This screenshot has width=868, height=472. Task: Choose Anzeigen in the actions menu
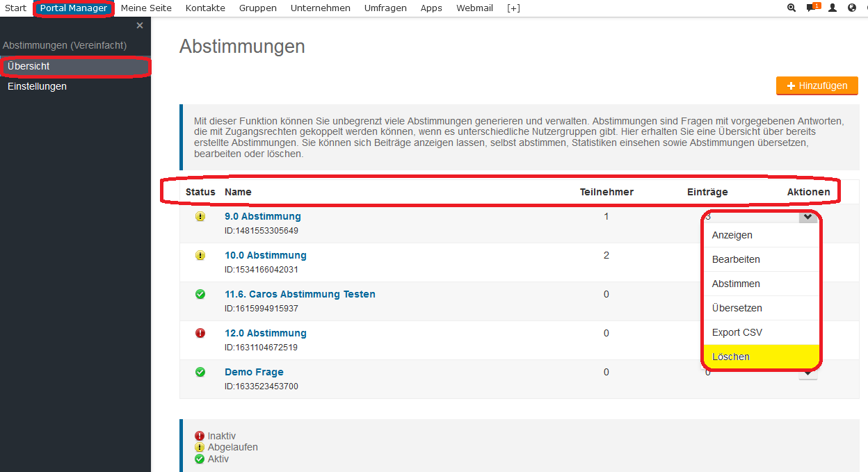point(762,235)
